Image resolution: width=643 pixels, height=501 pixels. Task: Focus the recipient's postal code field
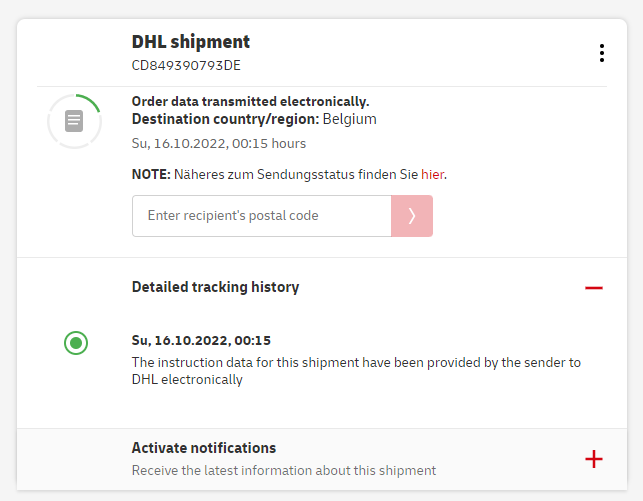tap(261, 216)
